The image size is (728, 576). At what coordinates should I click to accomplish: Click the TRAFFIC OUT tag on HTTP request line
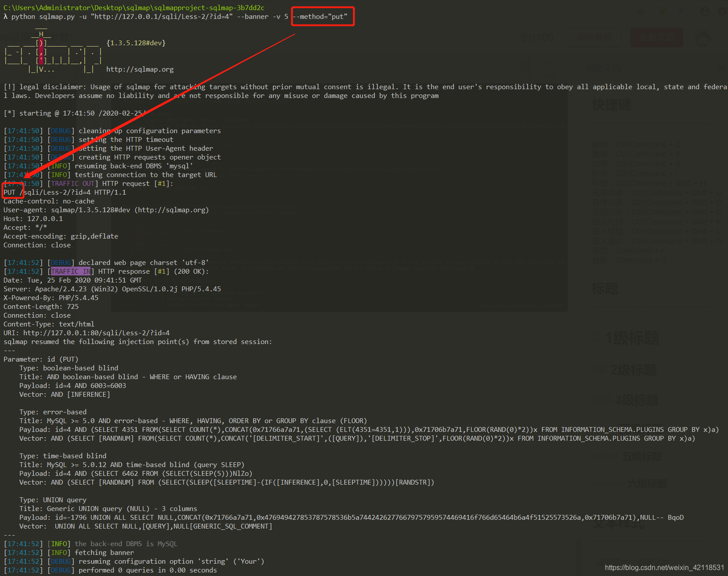click(73, 184)
